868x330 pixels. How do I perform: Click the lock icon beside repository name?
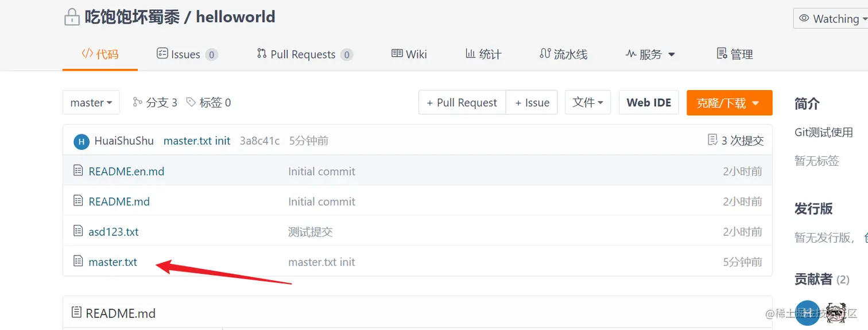[x=71, y=17]
